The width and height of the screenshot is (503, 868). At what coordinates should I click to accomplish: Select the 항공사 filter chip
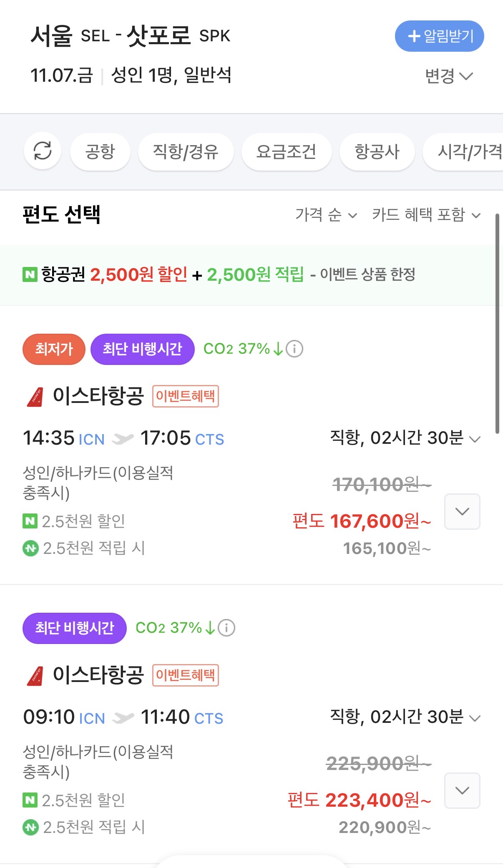[x=377, y=151]
